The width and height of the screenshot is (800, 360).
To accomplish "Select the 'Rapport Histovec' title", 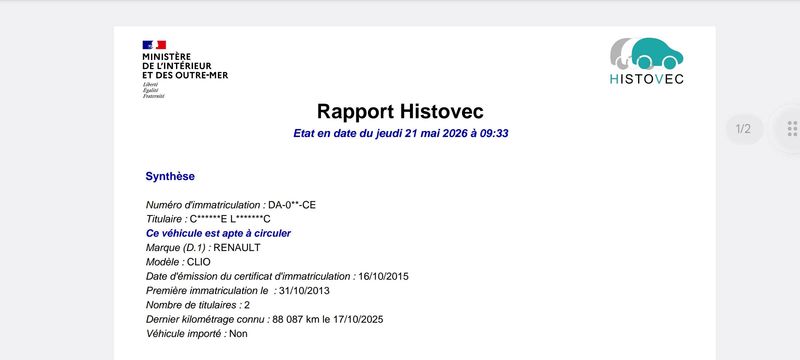I will click(x=400, y=111).
